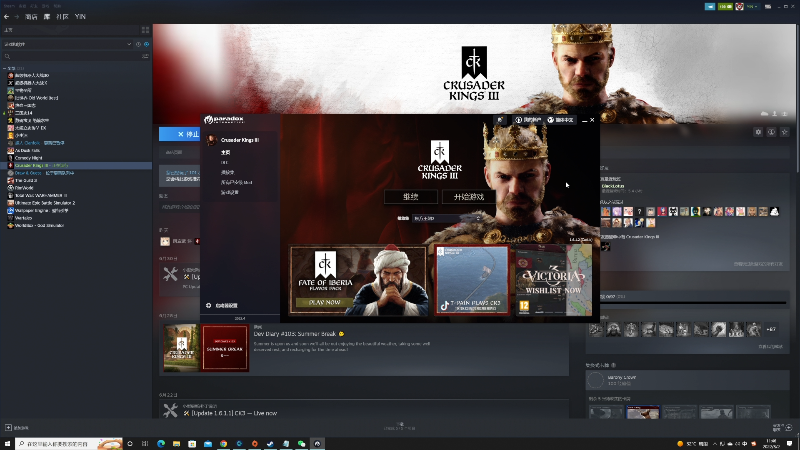Stop the running game with 停止 button
The image size is (800, 450).
click(x=180, y=134)
